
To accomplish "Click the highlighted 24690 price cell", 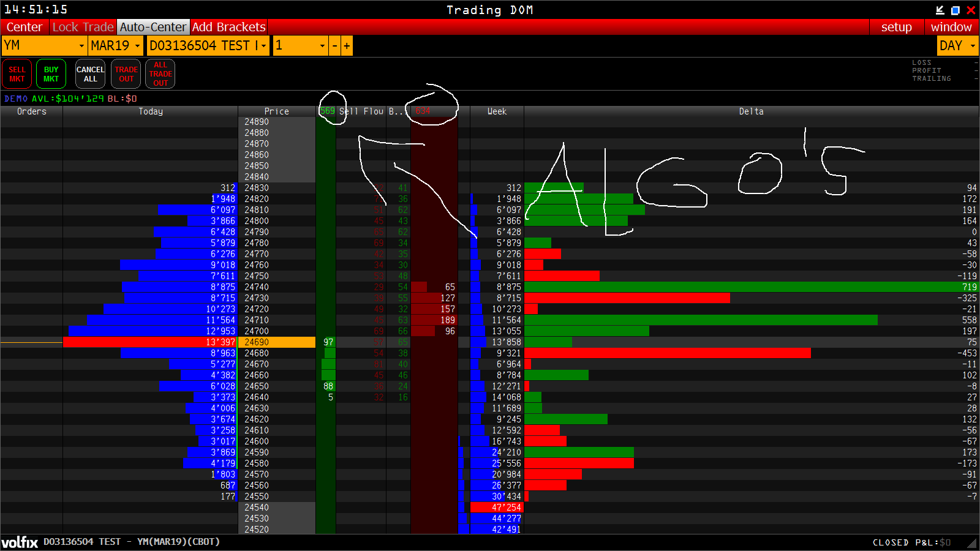I will pos(277,342).
